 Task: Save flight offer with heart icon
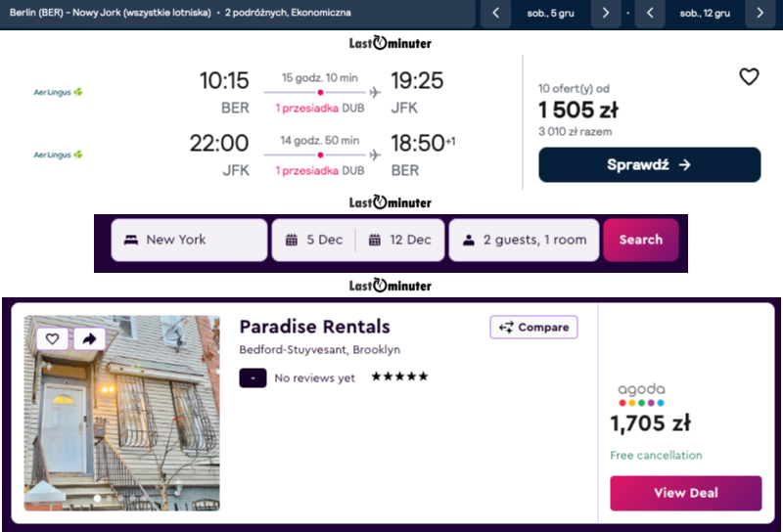tap(749, 77)
